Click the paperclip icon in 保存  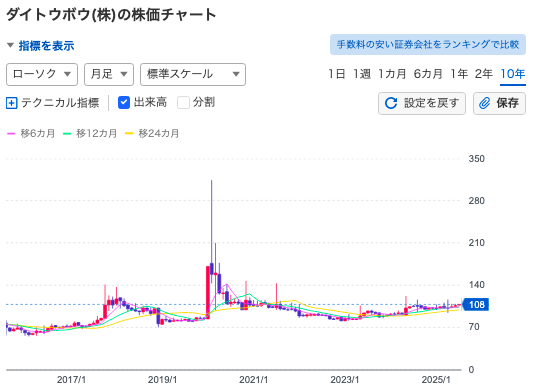pos(484,103)
